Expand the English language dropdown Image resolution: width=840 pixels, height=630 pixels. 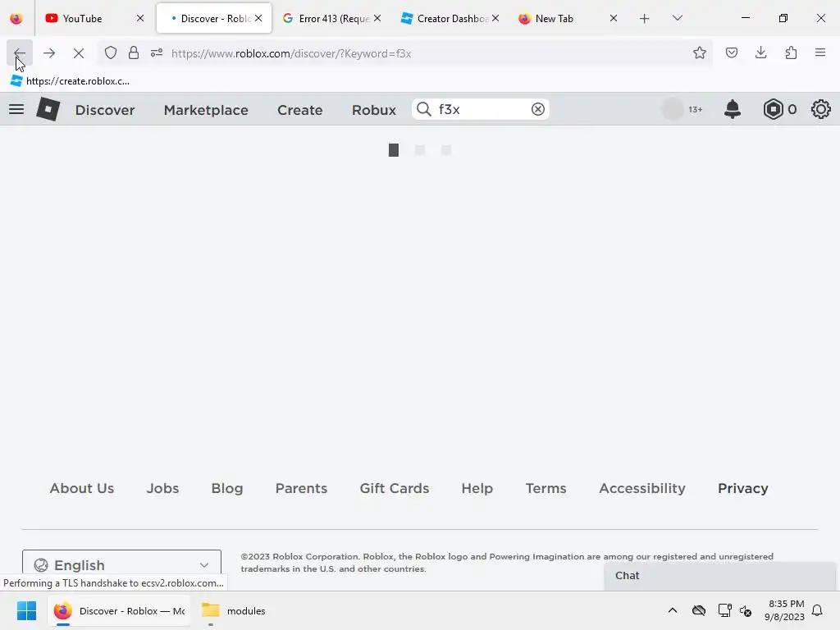point(121,564)
